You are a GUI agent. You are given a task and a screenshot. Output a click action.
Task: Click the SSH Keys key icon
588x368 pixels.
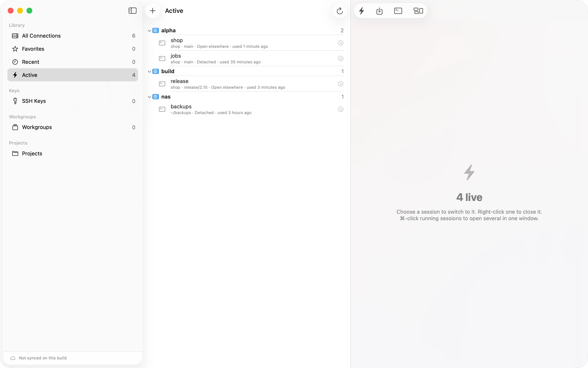click(15, 101)
